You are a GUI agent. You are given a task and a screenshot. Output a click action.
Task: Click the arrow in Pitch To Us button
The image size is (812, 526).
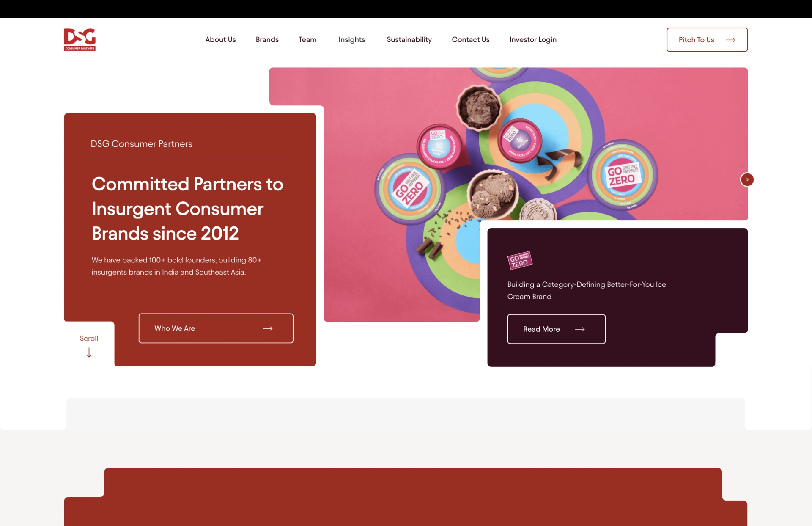[731, 40]
